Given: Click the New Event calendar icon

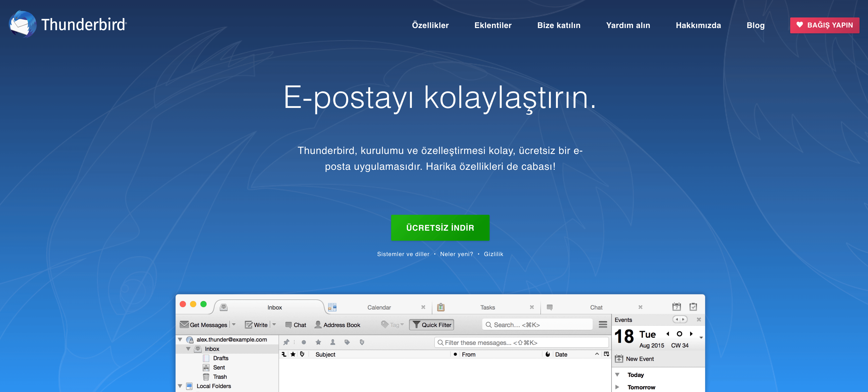Looking at the screenshot, I should [619, 359].
